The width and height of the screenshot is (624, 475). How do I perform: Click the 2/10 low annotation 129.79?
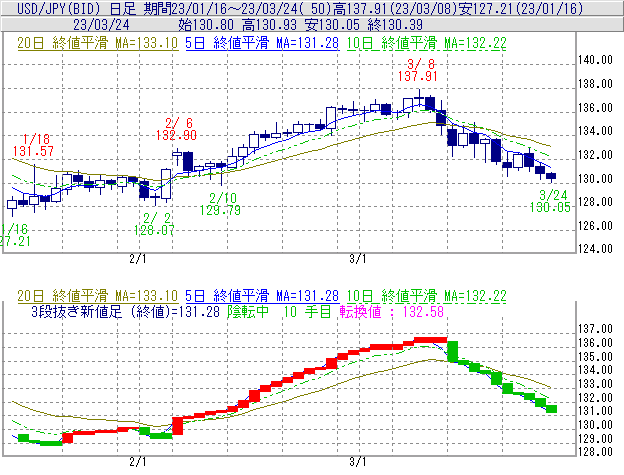tap(224, 210)
